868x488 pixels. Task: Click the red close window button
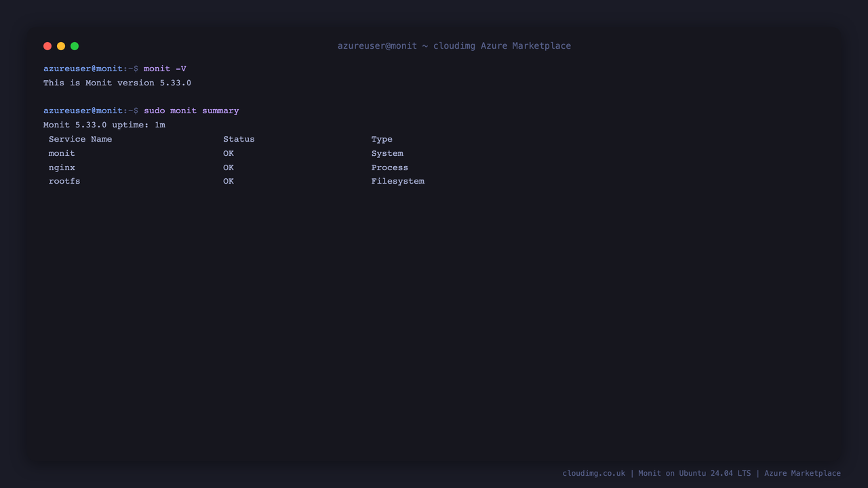47,46
